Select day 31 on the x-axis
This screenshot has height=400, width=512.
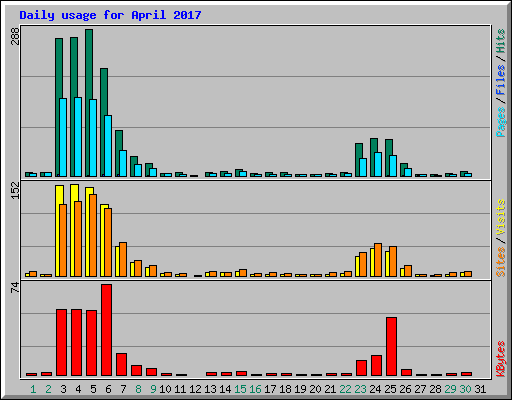pos(480,389)
